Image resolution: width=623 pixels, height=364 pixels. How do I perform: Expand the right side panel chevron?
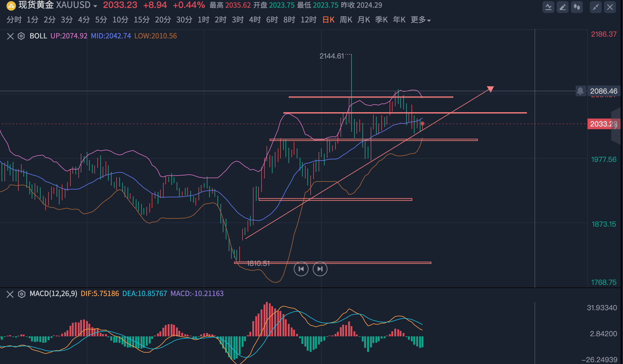pos(616,126)
